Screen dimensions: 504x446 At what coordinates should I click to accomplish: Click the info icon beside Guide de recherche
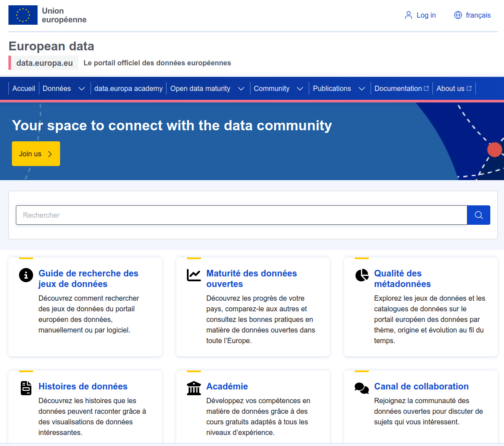(26, 275)
